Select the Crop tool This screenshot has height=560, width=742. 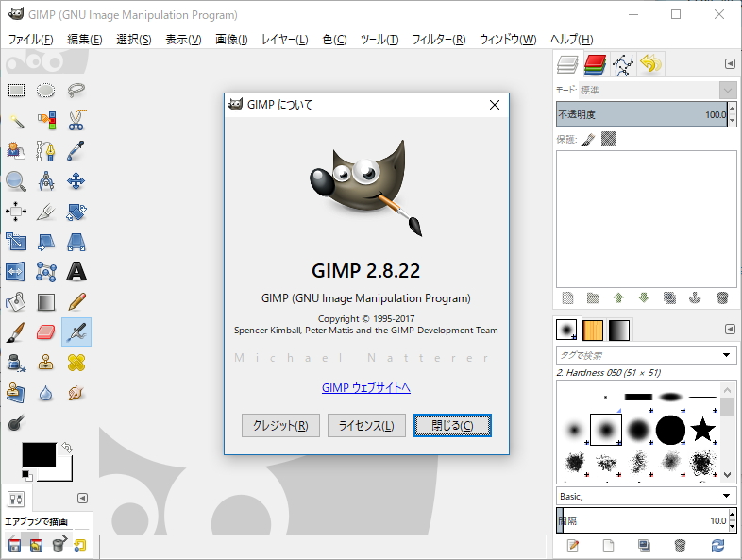[x=46, y=212]
